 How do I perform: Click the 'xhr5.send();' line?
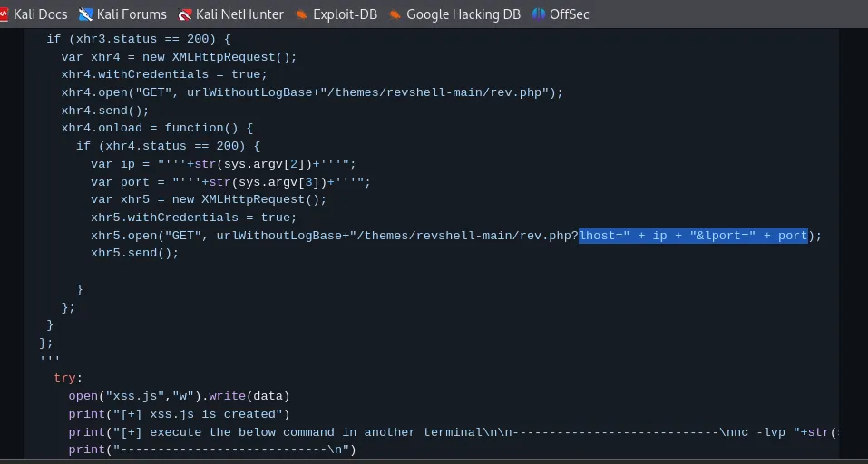coord(135,253)
